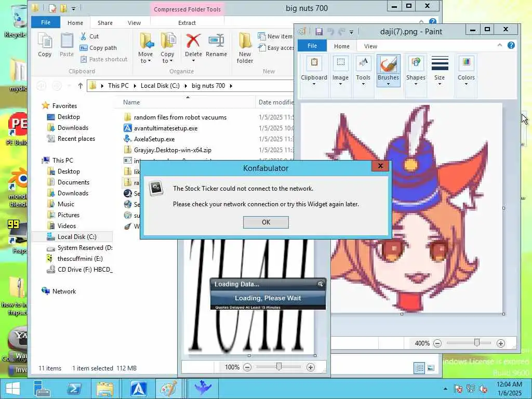532x399 pixels.
Task: Show hidden tray icons arrow
Action: point(445,389)
